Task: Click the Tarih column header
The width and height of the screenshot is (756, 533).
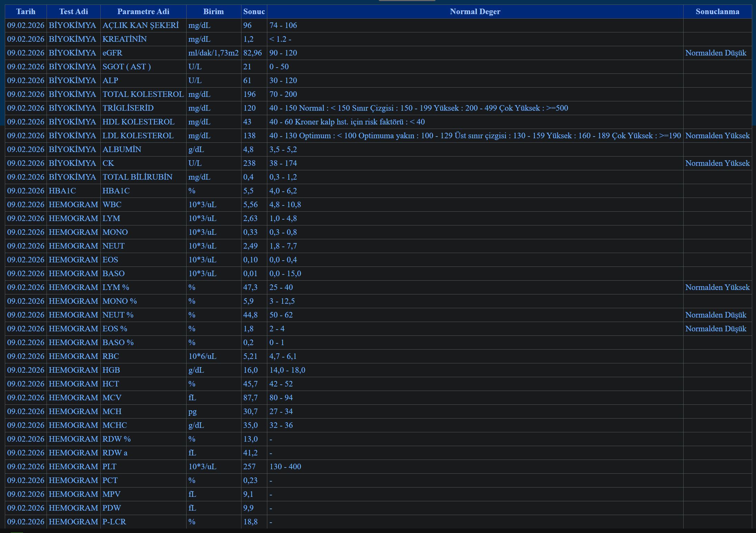Action: point(26,12)
